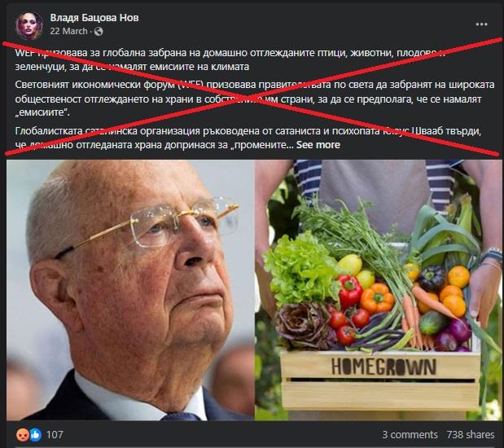Click the HOMEGROWN label on the crate
The width and height of the screenshot is (504, 448).
(x=383, y=367)
